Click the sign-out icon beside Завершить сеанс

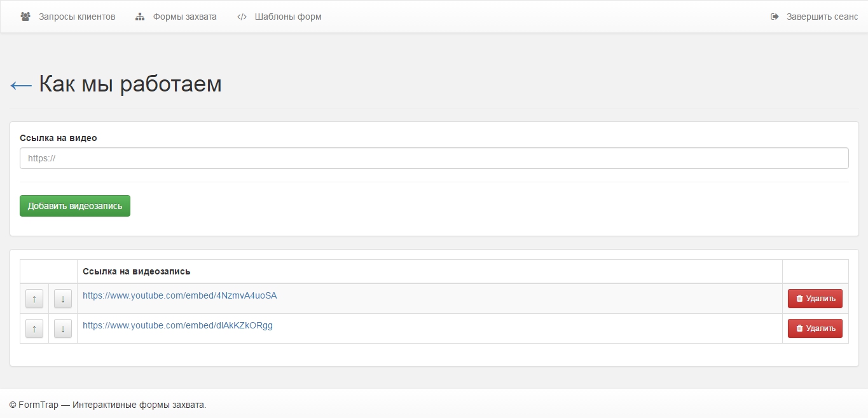point(775,17)
